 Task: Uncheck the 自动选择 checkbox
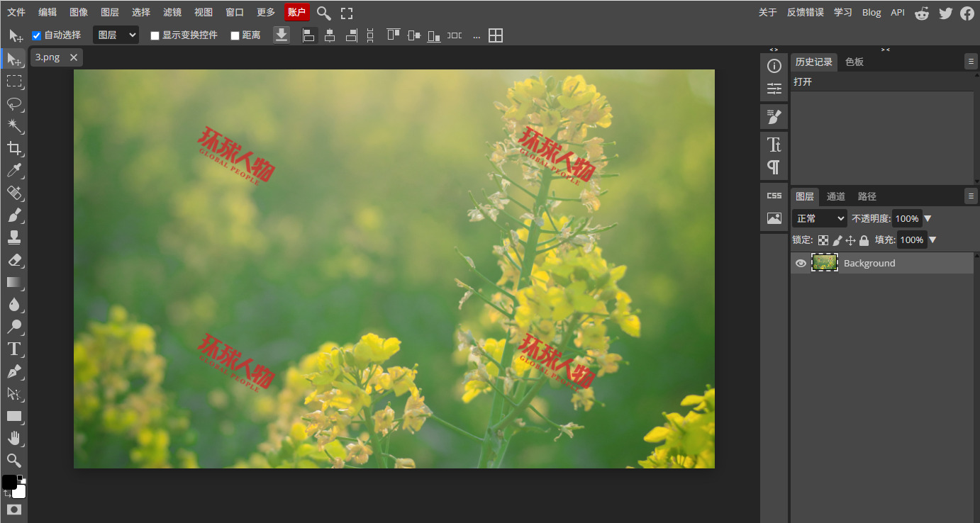[x=37, y=35]
